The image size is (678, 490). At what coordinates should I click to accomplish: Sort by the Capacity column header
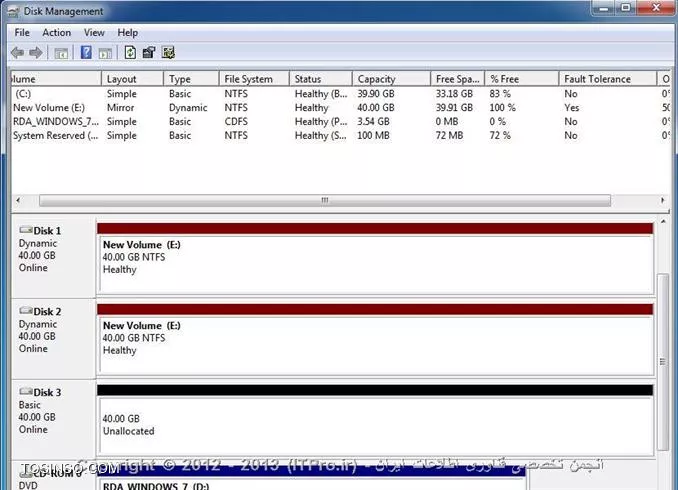(391, 79)
